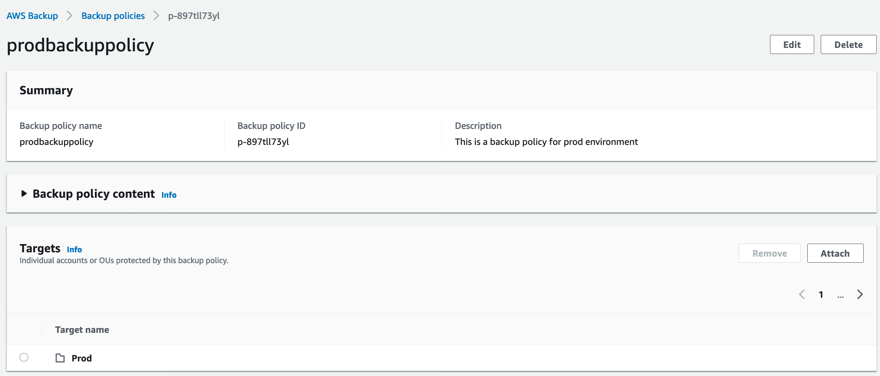
Task: Expand Backup policy content section
Action: (x=24, y=194)
